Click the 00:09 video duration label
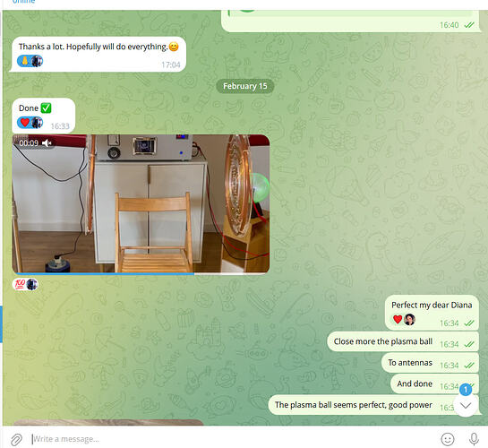Viewport: 488px width, 448px height. point(29,142)
